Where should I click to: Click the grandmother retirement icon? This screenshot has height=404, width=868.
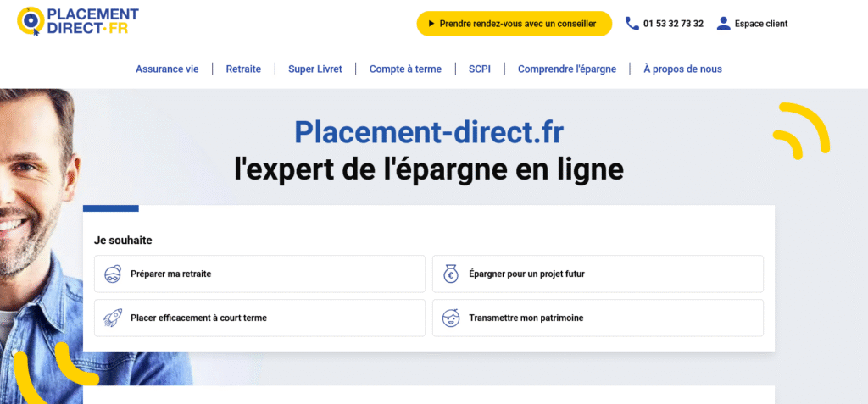(113, 274)
